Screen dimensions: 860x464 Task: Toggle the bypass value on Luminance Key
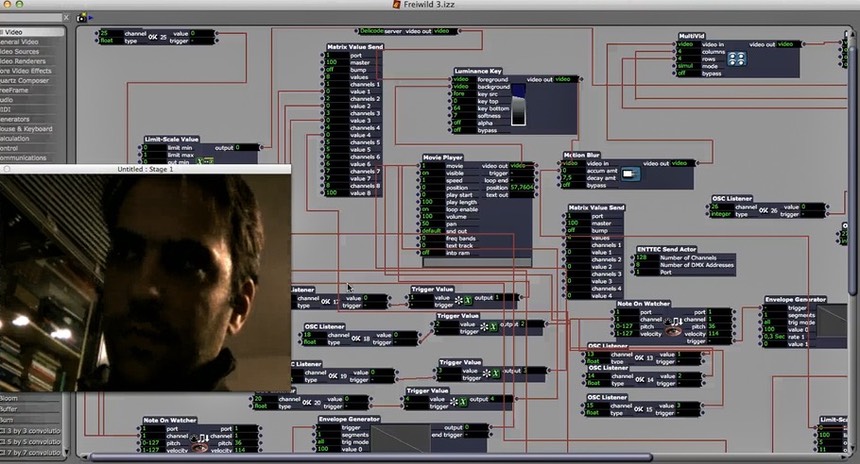pos(461,130)
